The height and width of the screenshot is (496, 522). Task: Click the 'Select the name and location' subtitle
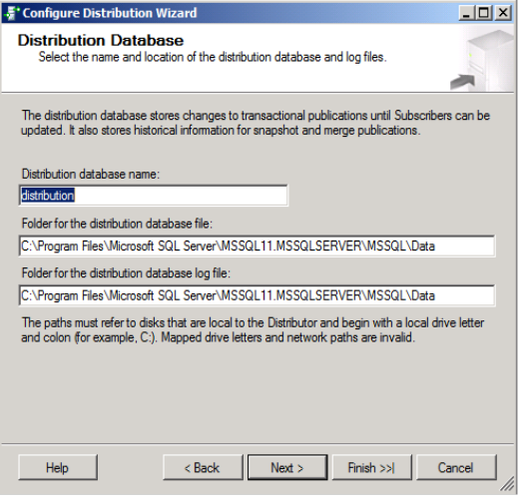pos(213,57)
